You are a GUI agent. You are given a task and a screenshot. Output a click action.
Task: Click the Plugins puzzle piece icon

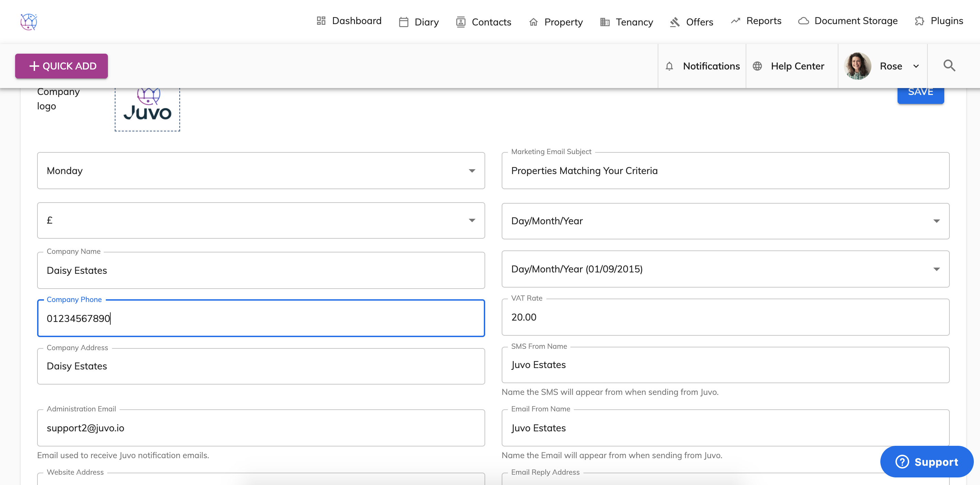click(x=919, y=21)
